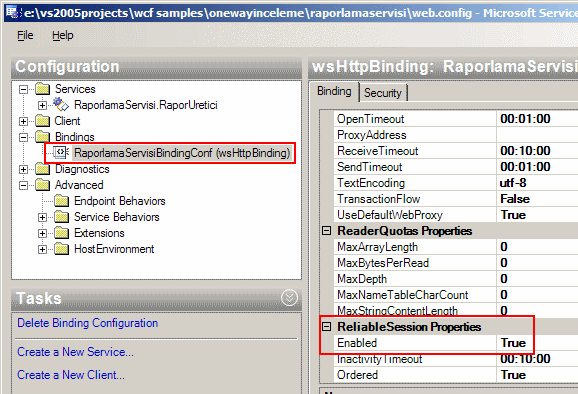The height and width of the screenshot is (394, 578).
Task: Click the Client folder icon
Action: [x=43, y=121]
